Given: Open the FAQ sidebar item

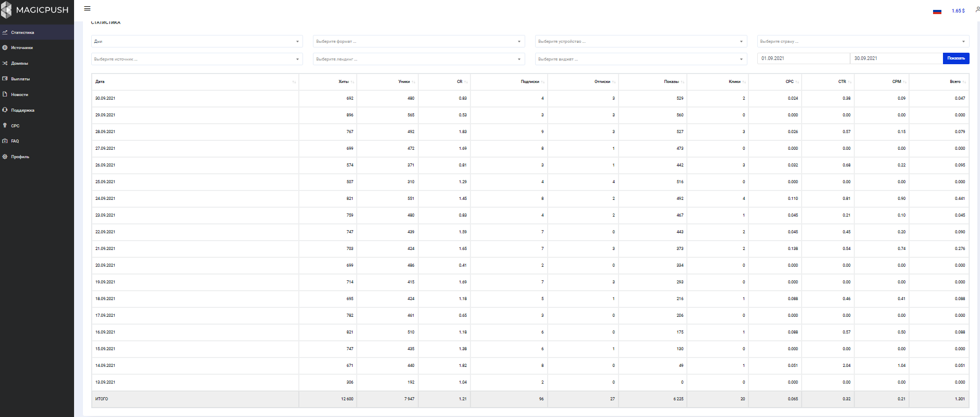Looking at the screenshot, I should click(15, 141).
